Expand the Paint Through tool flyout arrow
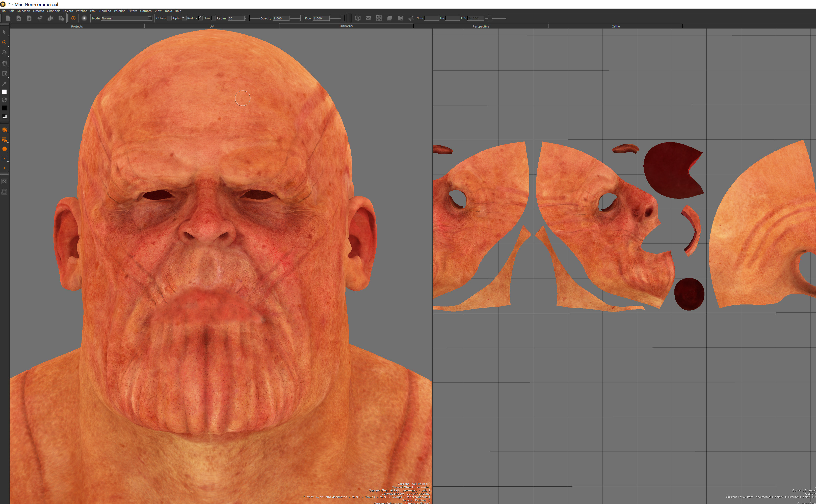The width and height of the screenshot is (816, 504). [x=8, y=57]
